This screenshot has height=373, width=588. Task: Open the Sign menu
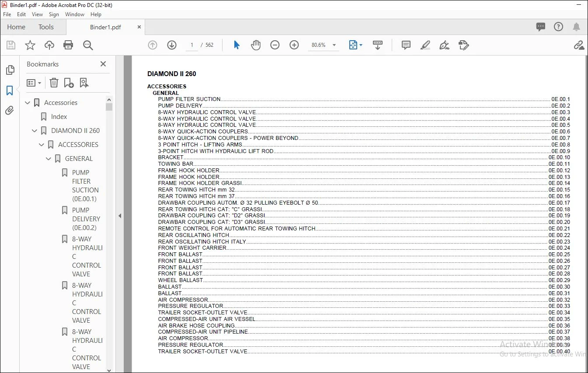54,14
